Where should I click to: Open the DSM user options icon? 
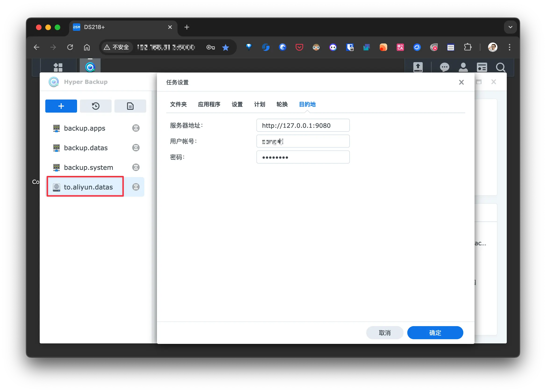pyautogui.click(x=463, y=67)
